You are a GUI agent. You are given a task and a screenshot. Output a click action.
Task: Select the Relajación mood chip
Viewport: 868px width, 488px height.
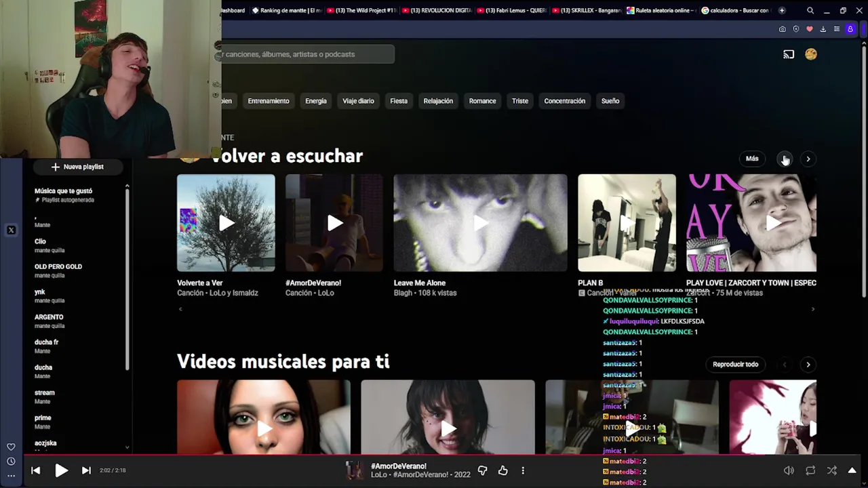tap(438, 101)
